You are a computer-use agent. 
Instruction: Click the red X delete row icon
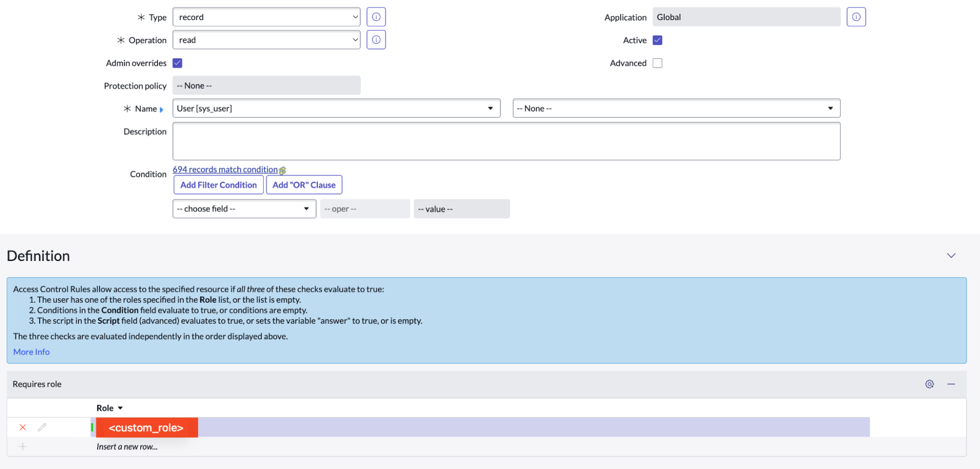point(23,427)
